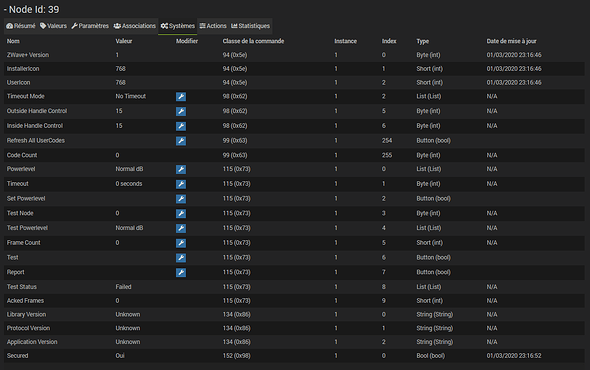
Task: Switch to the Valeurs tab
Action: (x=53, y=26)
